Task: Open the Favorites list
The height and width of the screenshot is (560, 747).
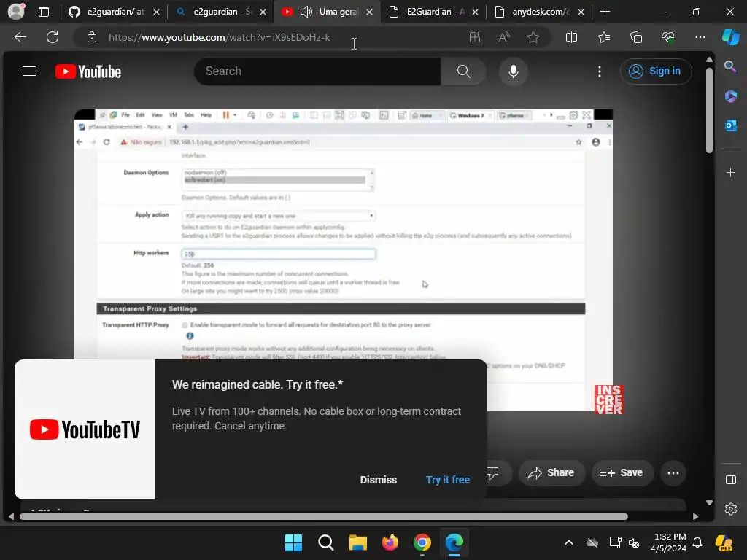Action: pyautogui.click(x=604, y=37)
